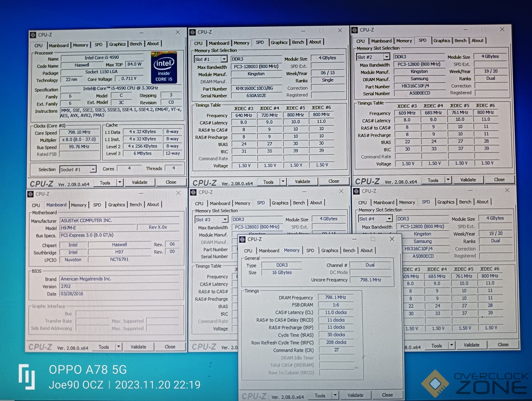Click the CPU-Z title icon in the Slot #3 window
Image resolution: width=532 pixels, height=401 pixels.
[194, 192]
